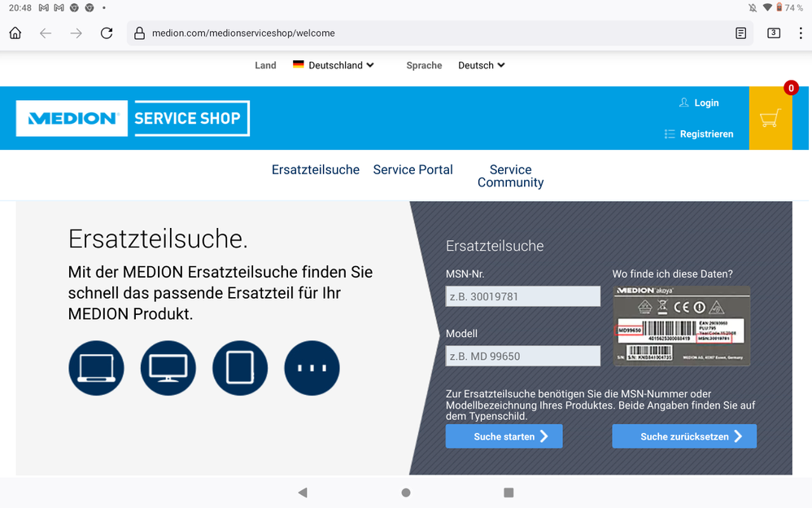
Task: Click the MEDION Service Shop logo
Action: (133, 118)
